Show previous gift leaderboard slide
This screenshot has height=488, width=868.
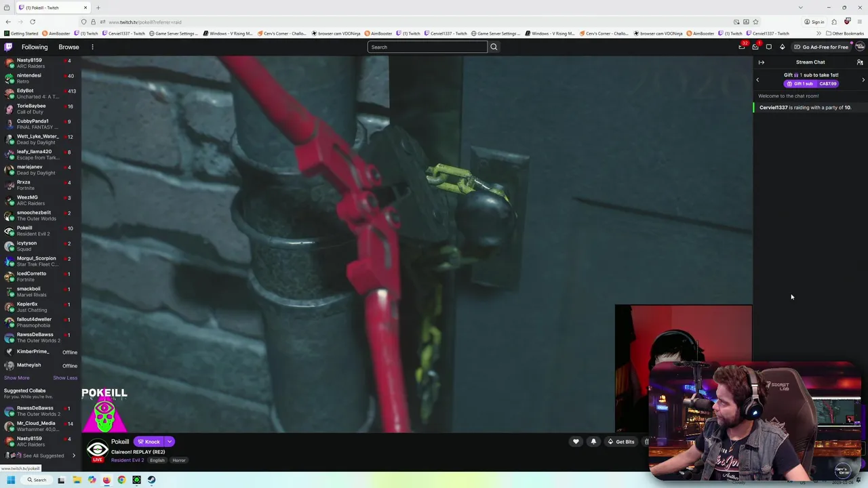(x=757, y=79)
